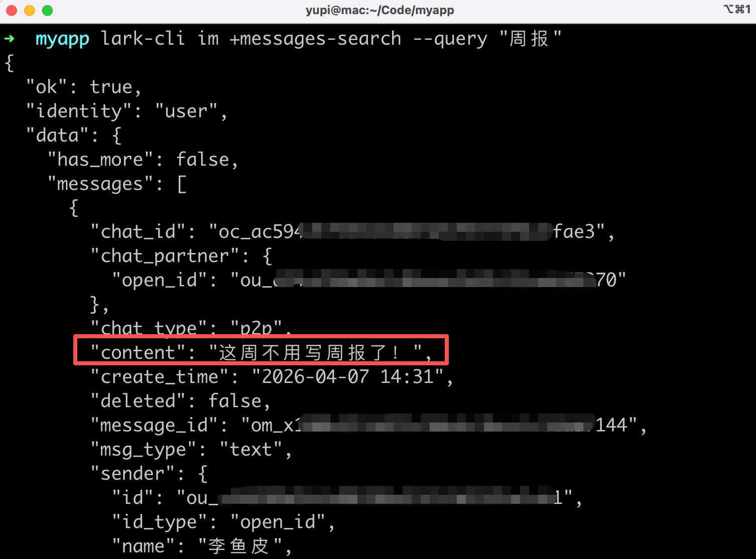Click the "周报" query string
The width and height of the screenshot is (756, 559).
(530, 38)
